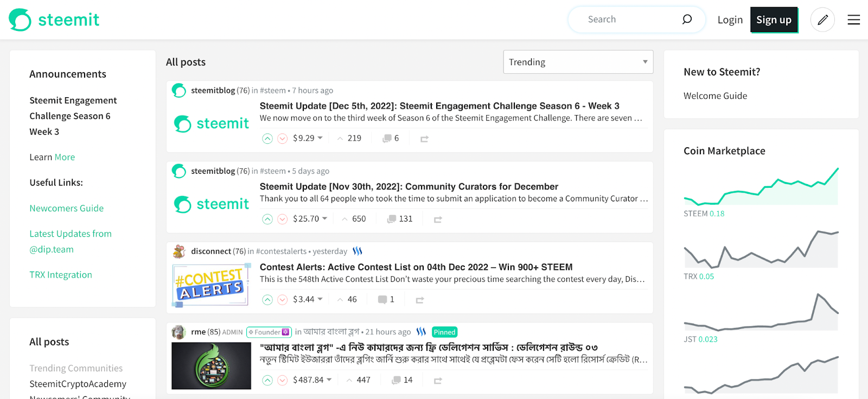Click the search magnifier icon
This screenshot has width=868, height=399.
coord(687,20)
